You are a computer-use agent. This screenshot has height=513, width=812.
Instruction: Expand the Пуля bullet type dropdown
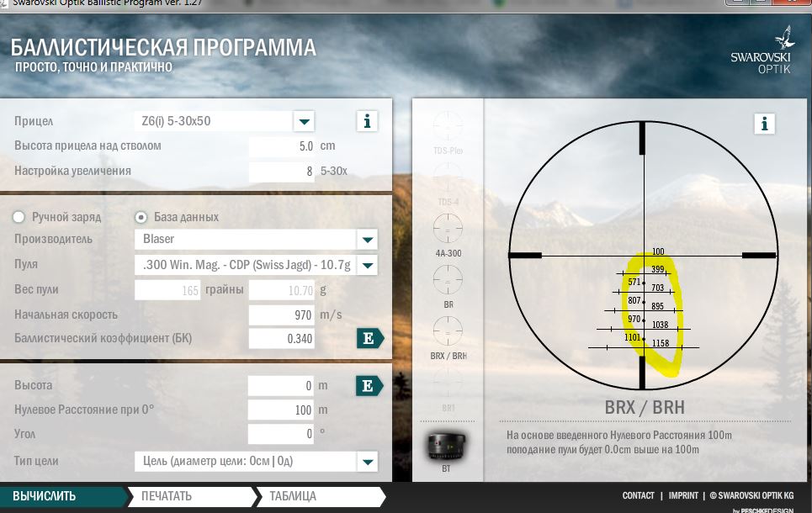click(x=367, y=266)
